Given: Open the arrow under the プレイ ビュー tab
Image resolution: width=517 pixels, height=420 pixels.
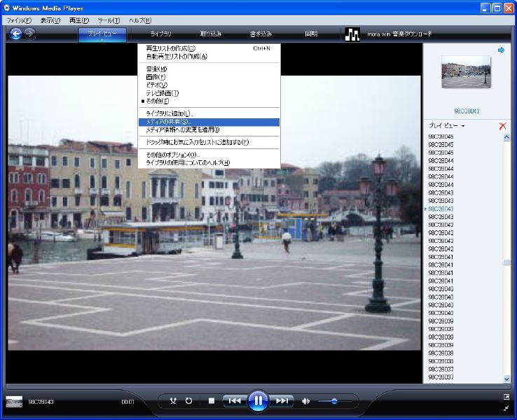Looking at the screenshot, I should pyautogui.click(x=102, y=41).
